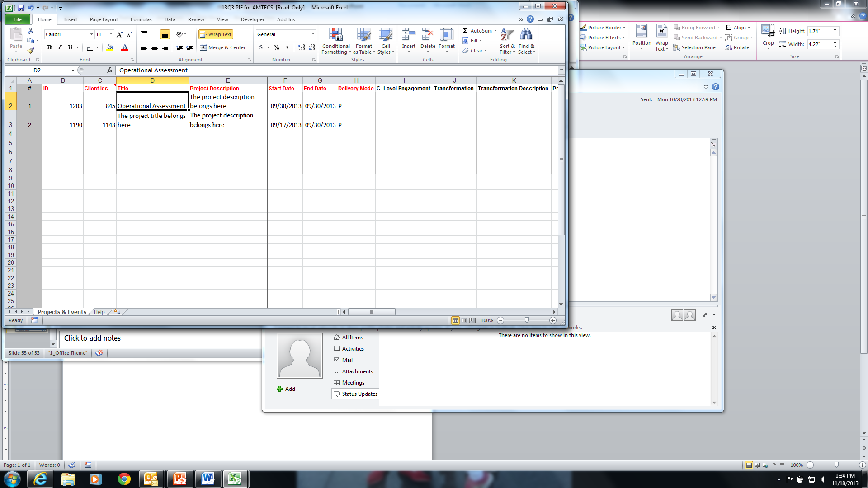Click the Conditional Formatting icon

click(335, 35)
